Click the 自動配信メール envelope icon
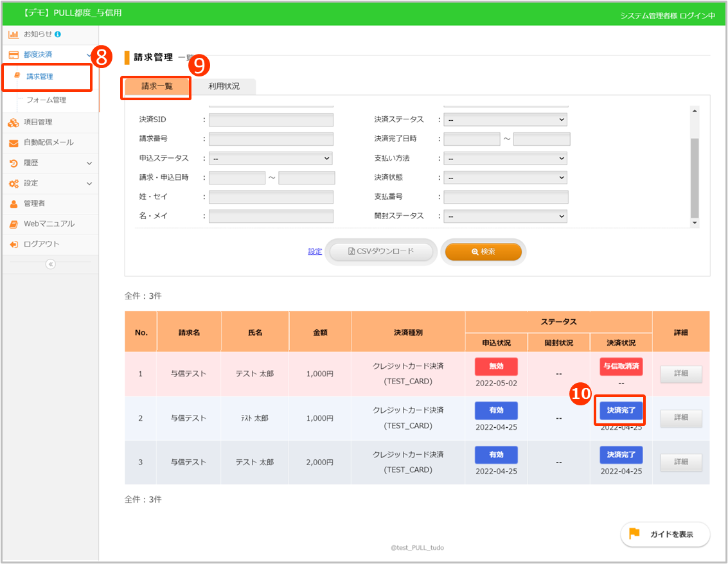The image size is (728, 564). pos(13,143)
